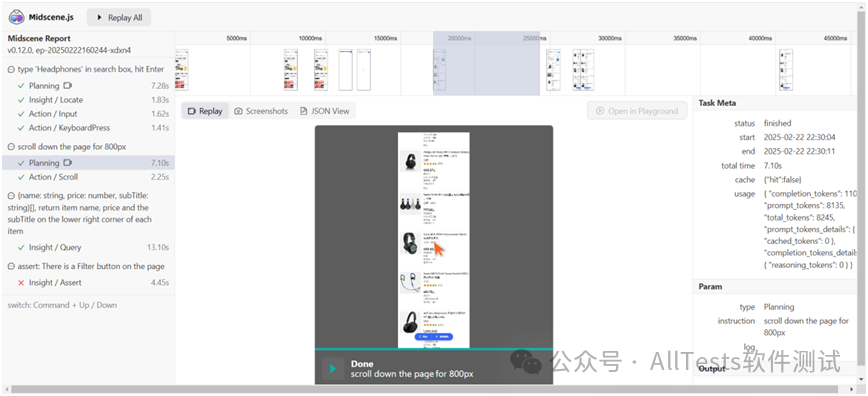Click the status value "finished"

pyautogui.click(x=777, y=123)
